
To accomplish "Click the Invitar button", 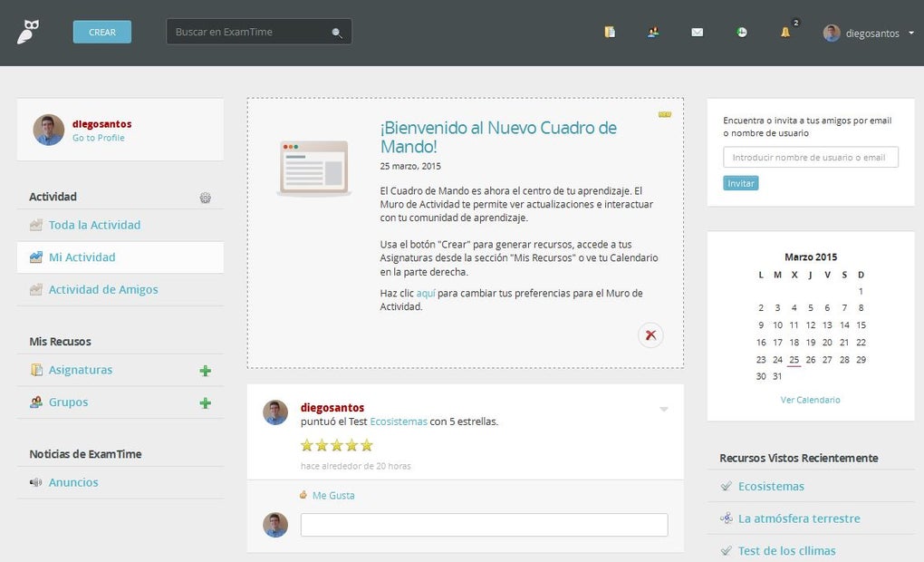I will (x=740, y=182).
